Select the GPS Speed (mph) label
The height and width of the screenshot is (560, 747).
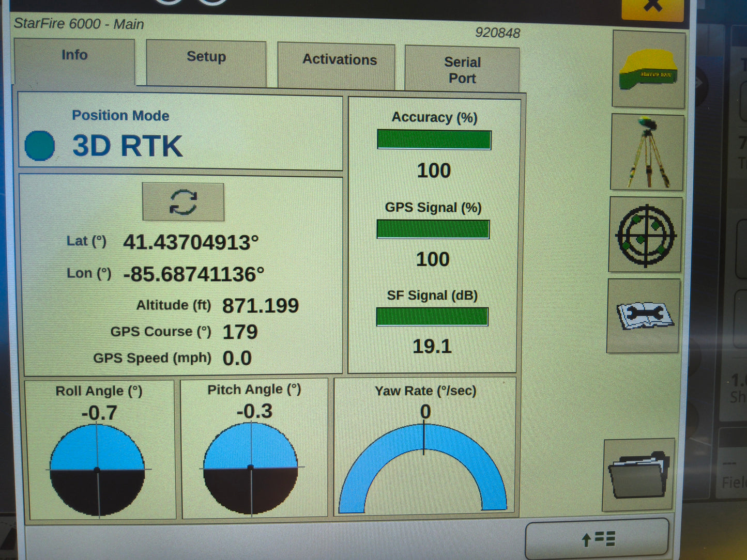click(x=152, y=358)
